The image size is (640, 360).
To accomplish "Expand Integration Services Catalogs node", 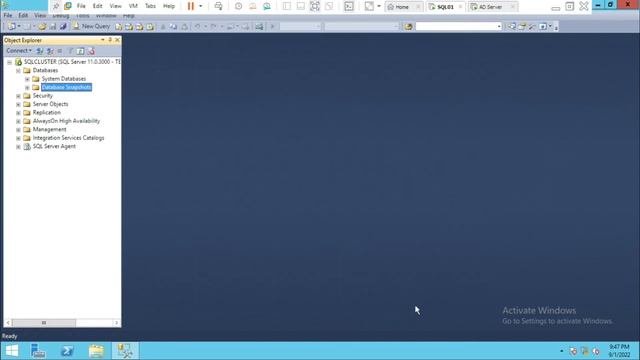I will [x=18, y=138].
